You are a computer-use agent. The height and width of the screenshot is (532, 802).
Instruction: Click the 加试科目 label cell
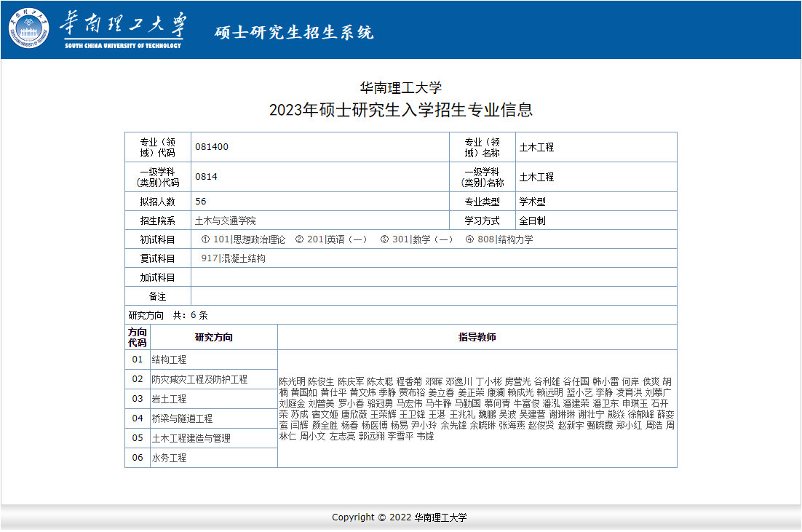[158, 277]
